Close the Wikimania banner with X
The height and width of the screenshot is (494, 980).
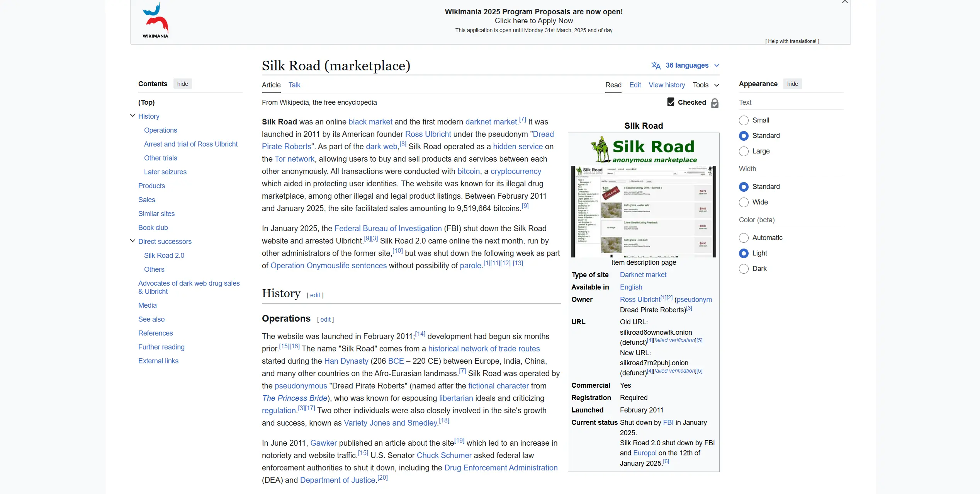click(845, 2)
